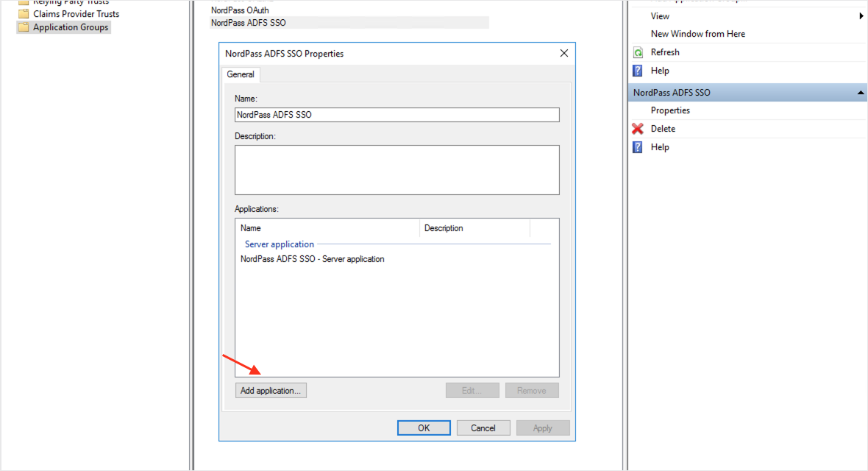Click Refresh in the Actions pane

[x=665, y=52]
